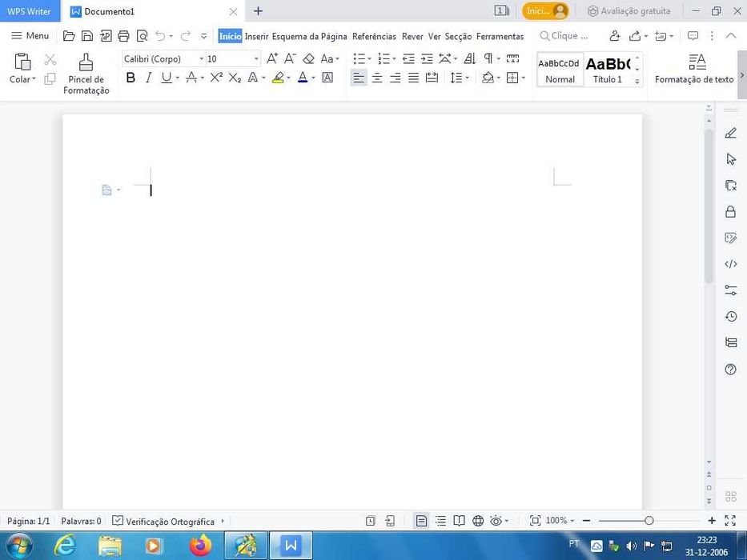747x560 pixels.
Task: Increase the paragraph indent
Action: (427, 58)
